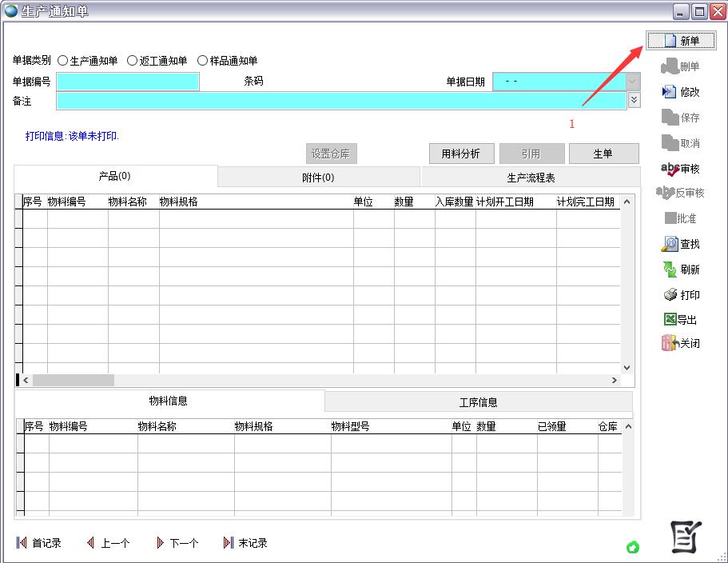Click the 导出 (Export) Excel icon

(670, 319)
